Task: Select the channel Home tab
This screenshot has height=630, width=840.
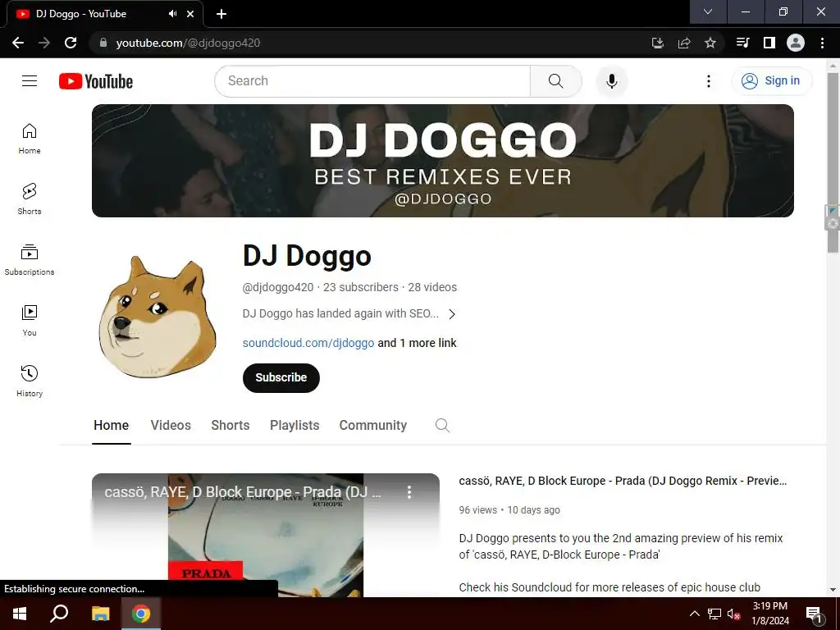Action: (x=112, y=426)
